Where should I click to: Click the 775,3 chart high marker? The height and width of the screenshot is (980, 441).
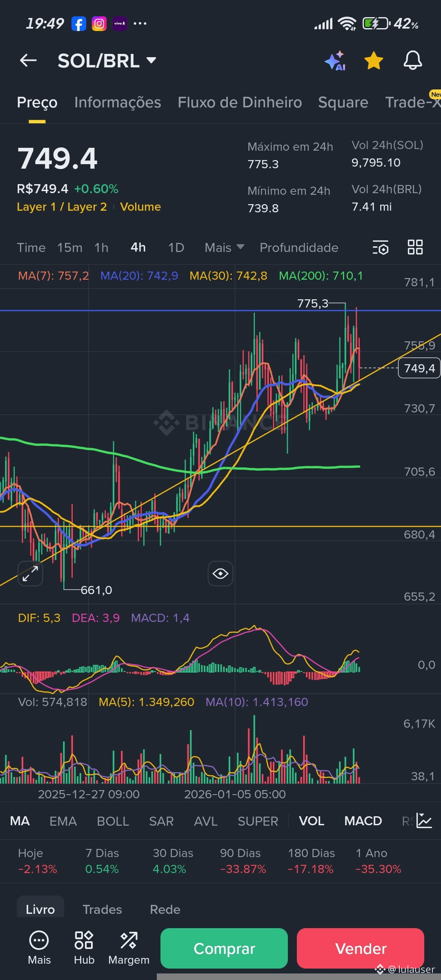coord(313,303)
